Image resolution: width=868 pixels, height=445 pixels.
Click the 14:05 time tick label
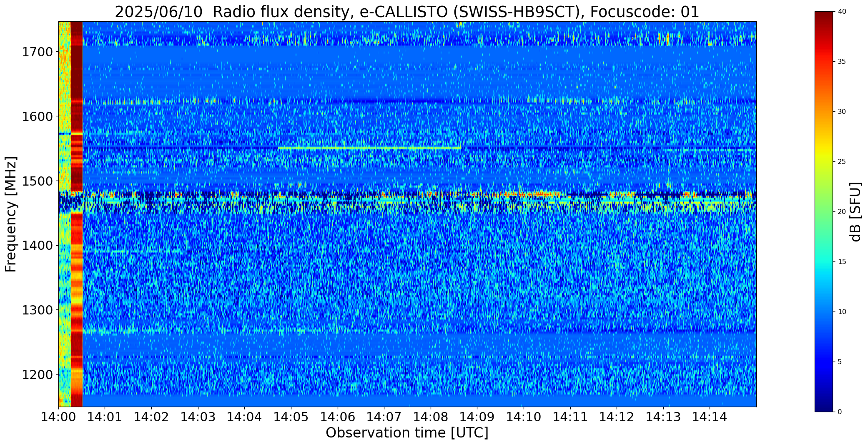click(291, 417)
